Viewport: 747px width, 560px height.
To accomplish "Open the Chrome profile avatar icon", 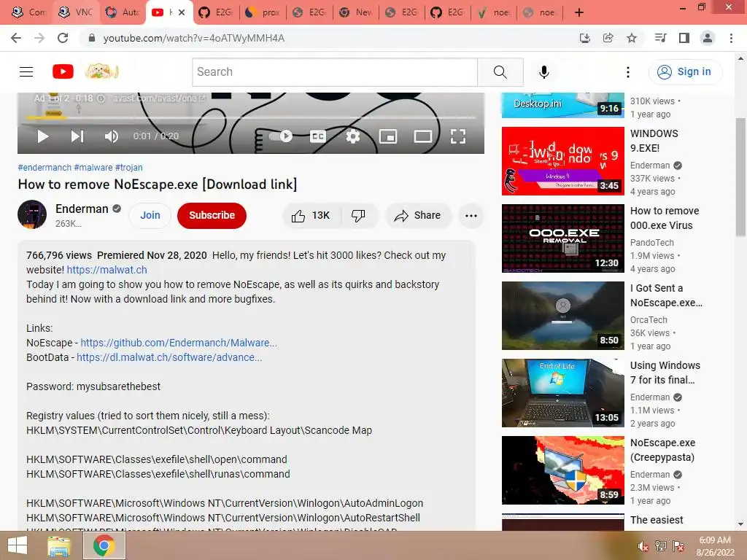I will pos(708,38).
